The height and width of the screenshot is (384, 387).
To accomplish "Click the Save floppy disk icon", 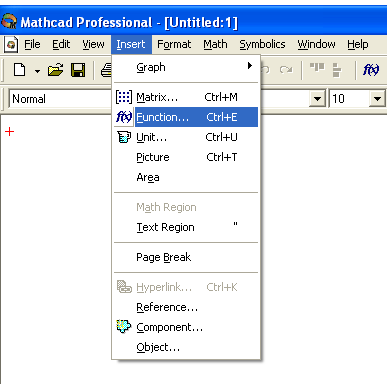I will (x=78, y=70).
